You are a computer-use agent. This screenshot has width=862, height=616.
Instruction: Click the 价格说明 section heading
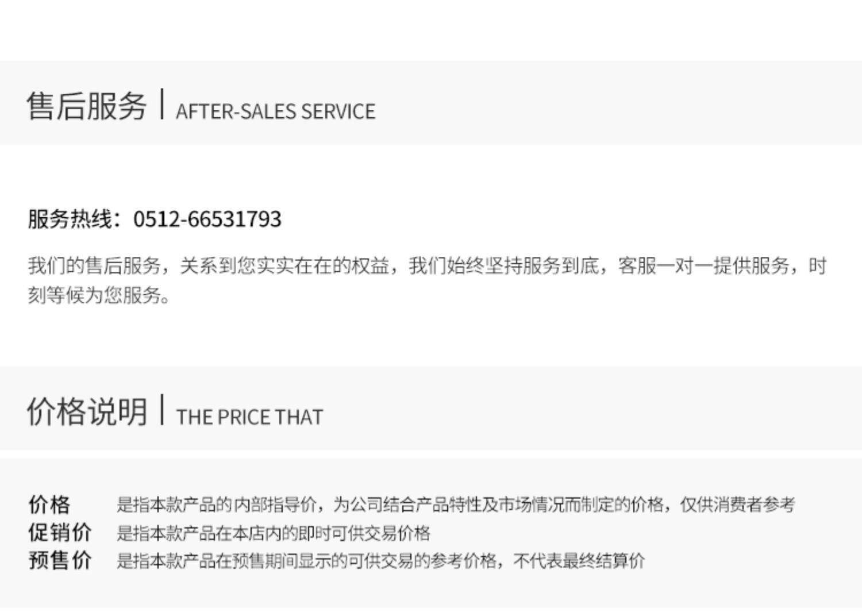pyautogui.click(x=86, y=411)
